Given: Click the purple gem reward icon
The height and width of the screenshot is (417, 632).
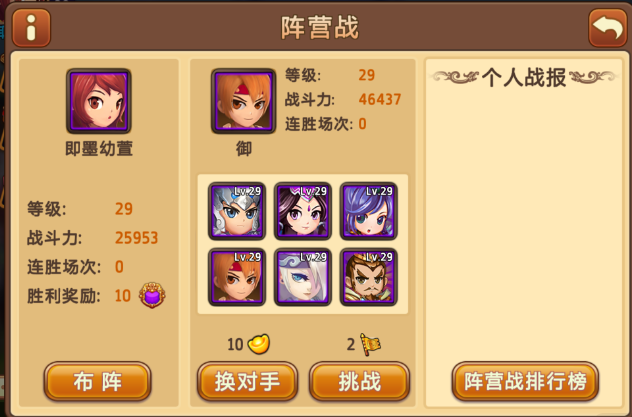Looking at the screenshot, I should click(x=152, y=295).
